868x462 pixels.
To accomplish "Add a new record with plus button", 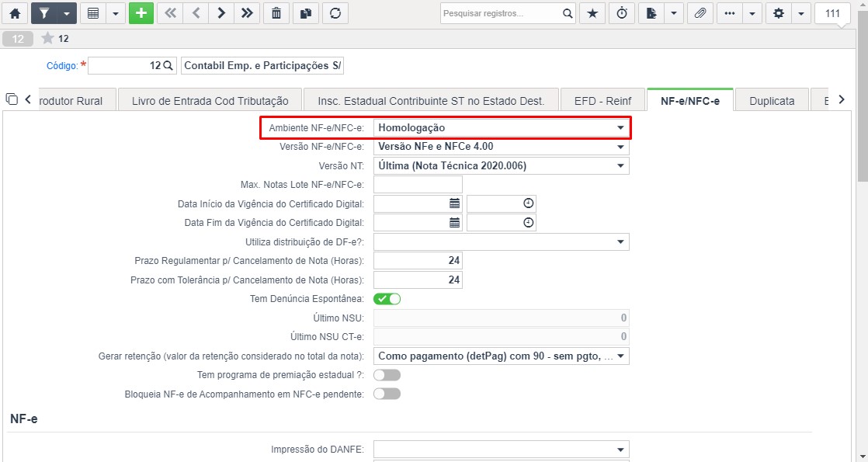I will [x=141, y=13].
